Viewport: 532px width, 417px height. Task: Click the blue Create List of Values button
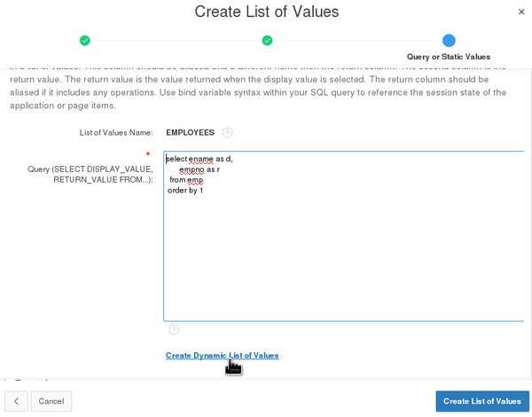481,401
